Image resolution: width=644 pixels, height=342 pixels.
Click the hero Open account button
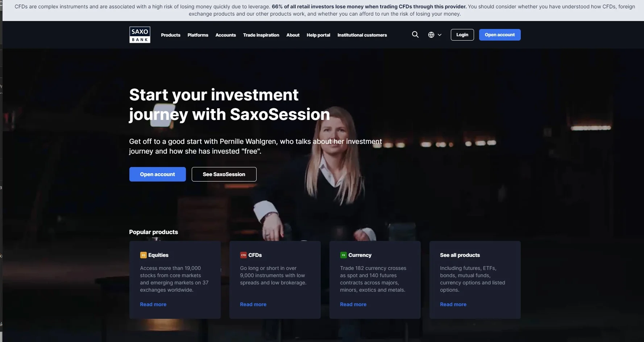pos(157,174)
